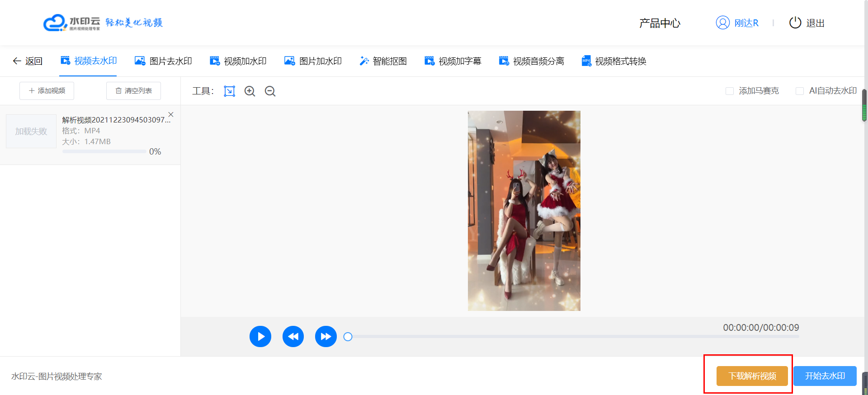Click the zoom out magnifier icon
Image resolution: width=868 pixels, height=395 pixels.
pos(270,91)
